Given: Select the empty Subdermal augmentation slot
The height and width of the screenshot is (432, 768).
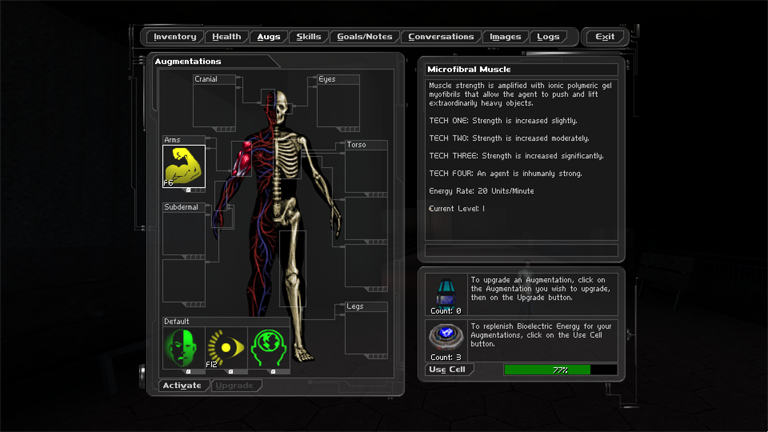Looking at the screenshot, I should [184, 234].
